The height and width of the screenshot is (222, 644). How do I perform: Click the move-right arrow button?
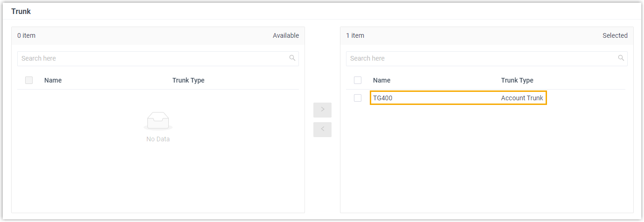pyautogui.click(x=322, y=110)
